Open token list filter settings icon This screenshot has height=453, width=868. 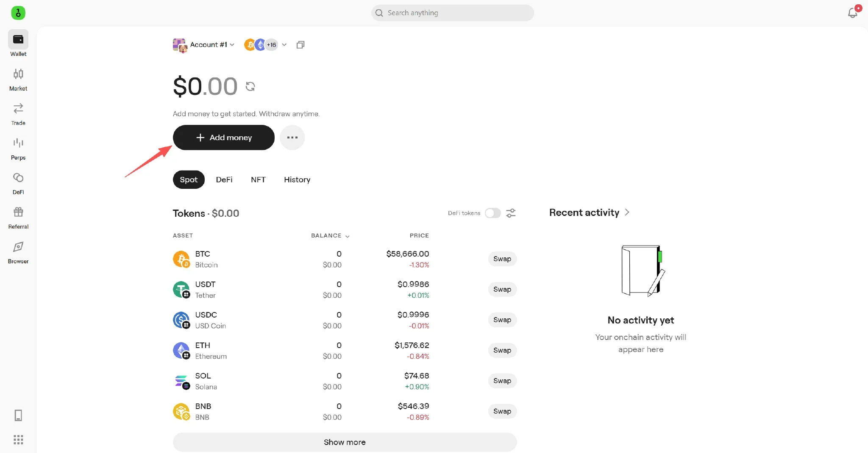[511, 213]
